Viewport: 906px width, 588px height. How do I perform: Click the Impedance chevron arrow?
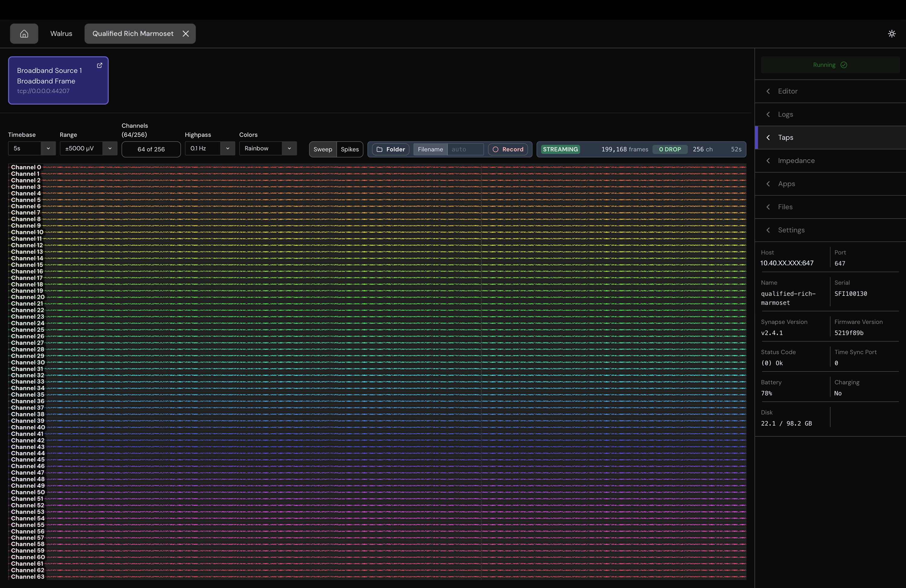768,161
